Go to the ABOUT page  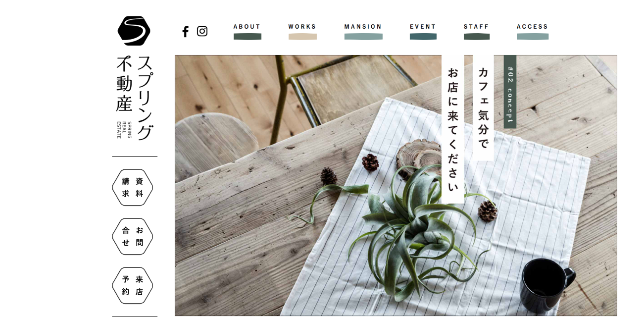click(x=247, y=27)
